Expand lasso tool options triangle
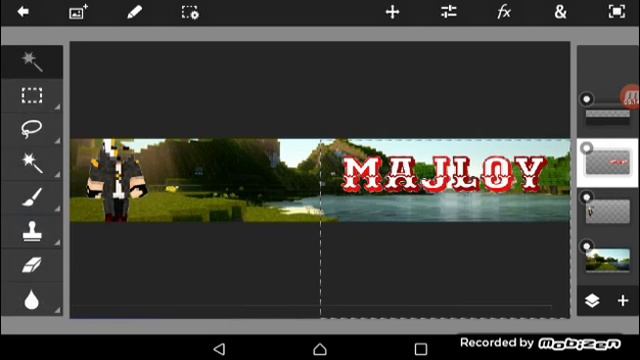This screenshot has width=640, height=360. [x=57, y=141]
